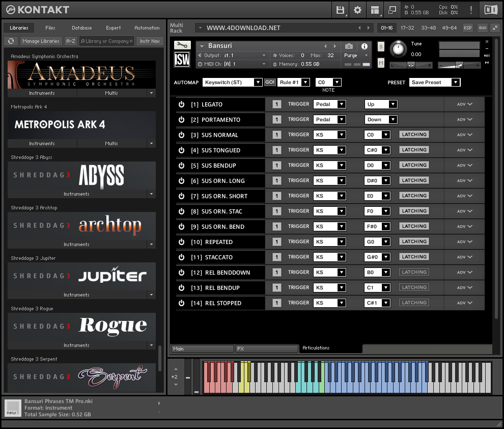The width and height of the screenshot is (504, 429).
Task: Click the GO! automap button
Action: pyautogui.click(x=270, y=82)
